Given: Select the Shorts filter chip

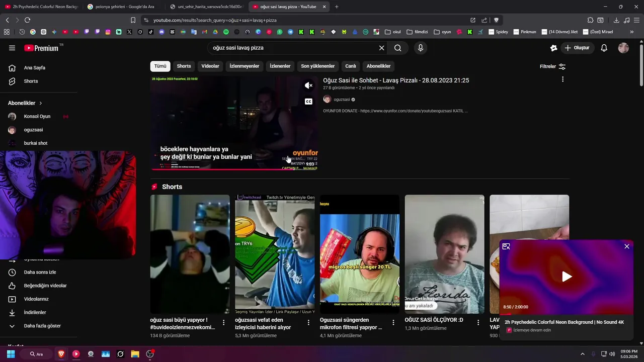Looking at the screenshot, I should (x=184, y=66).
